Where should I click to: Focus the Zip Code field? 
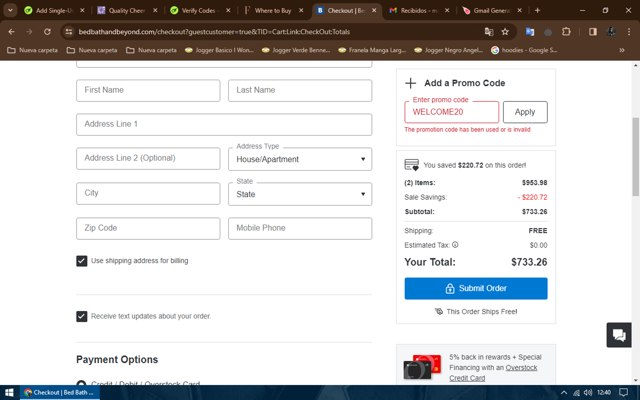148,229
